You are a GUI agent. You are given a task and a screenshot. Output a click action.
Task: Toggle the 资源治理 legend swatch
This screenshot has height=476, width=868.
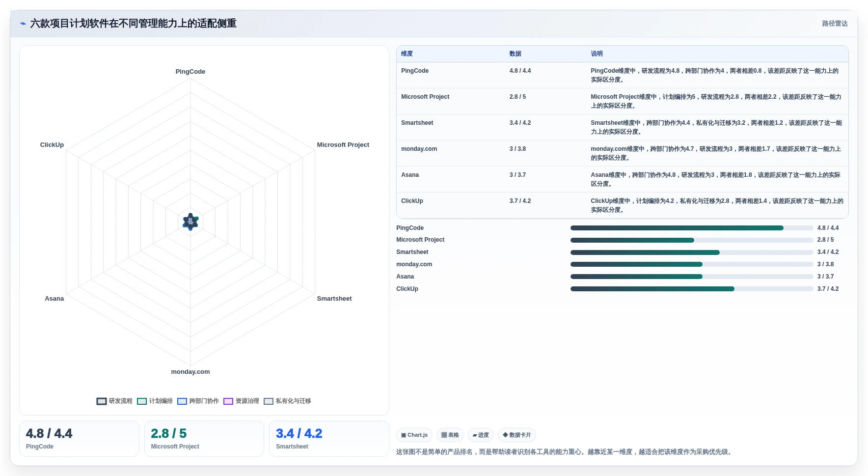[228, 401]
